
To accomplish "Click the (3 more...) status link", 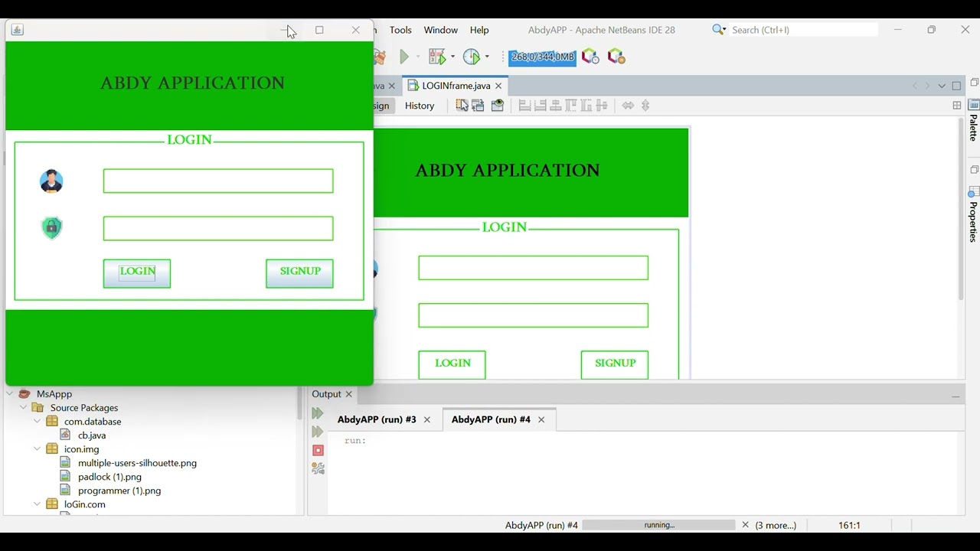I will pos(776,525).
